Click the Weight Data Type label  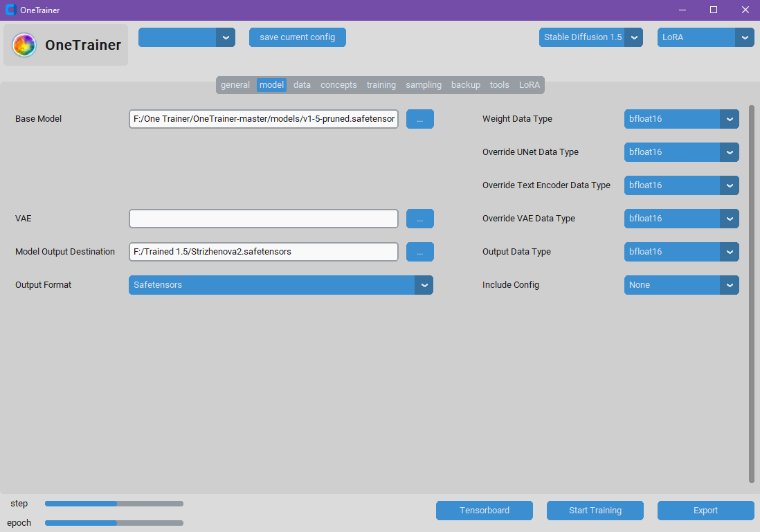click(517, 119)
